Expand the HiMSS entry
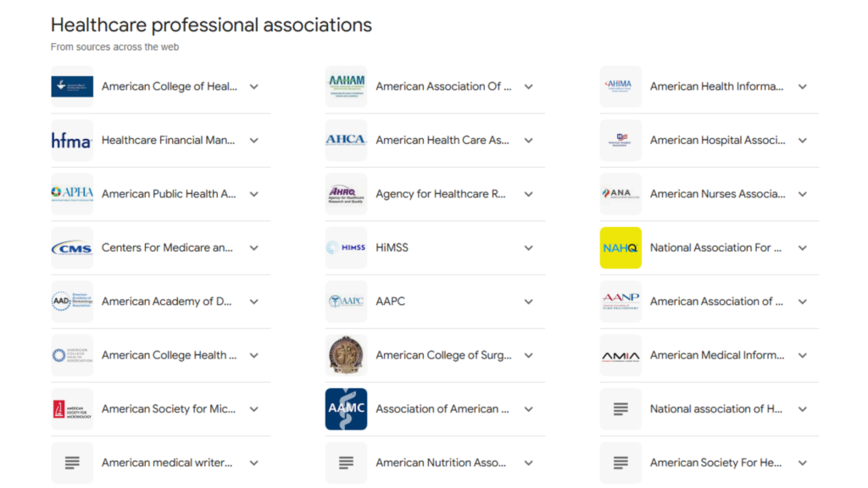The image size is (868, 488). [x=528, y=247]
